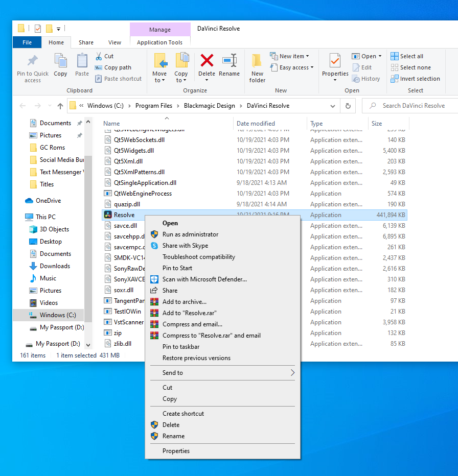The width and height of the screenshot is (458, 476).
Task: Click the Properties checkmark icon
Action: pos(335,60)
